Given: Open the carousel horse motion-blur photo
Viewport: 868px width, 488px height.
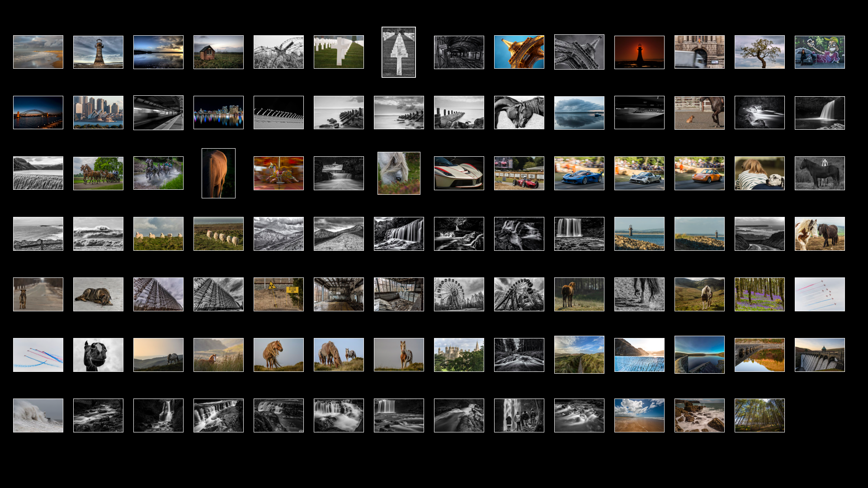Looking at the screenshot, I should click(x=278, y=174).
